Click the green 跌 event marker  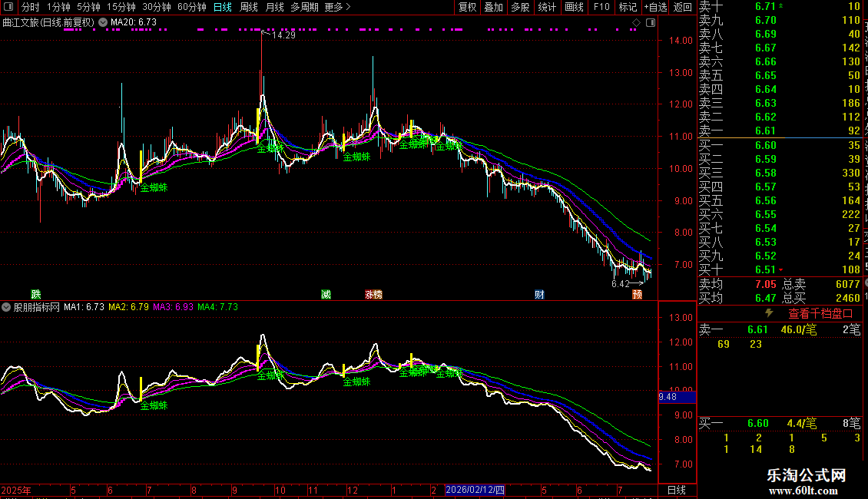click(36, 294)
